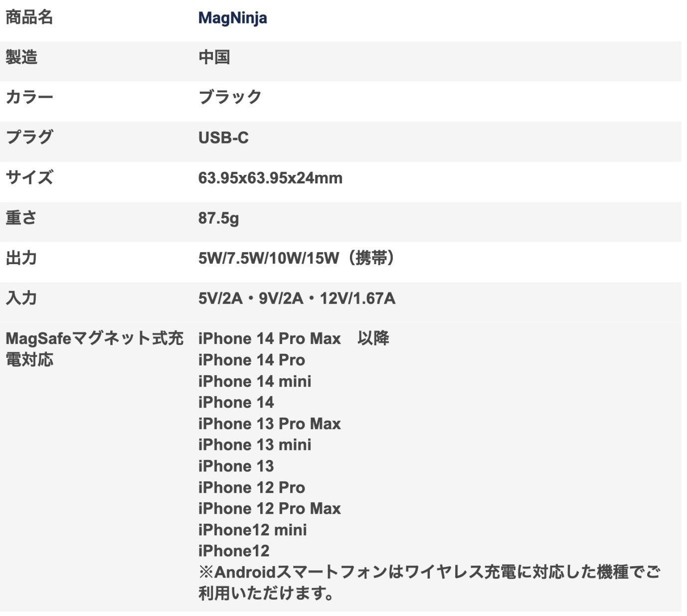Click the MagSafeマグネット式充電対応 label
This screenshot has width=687, height=616.
(94, 349)
